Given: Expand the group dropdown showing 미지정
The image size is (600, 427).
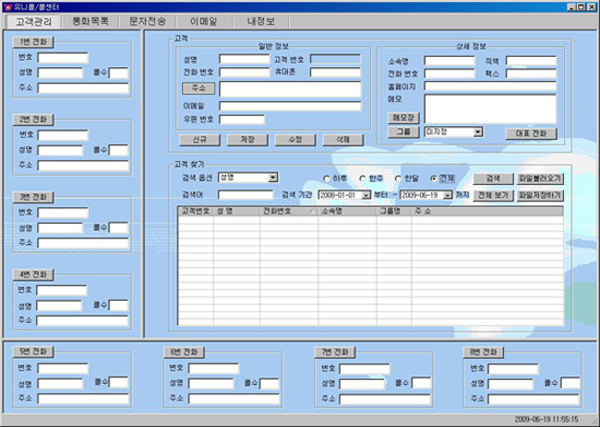Looking at the screenshot, I should (478, 131).
